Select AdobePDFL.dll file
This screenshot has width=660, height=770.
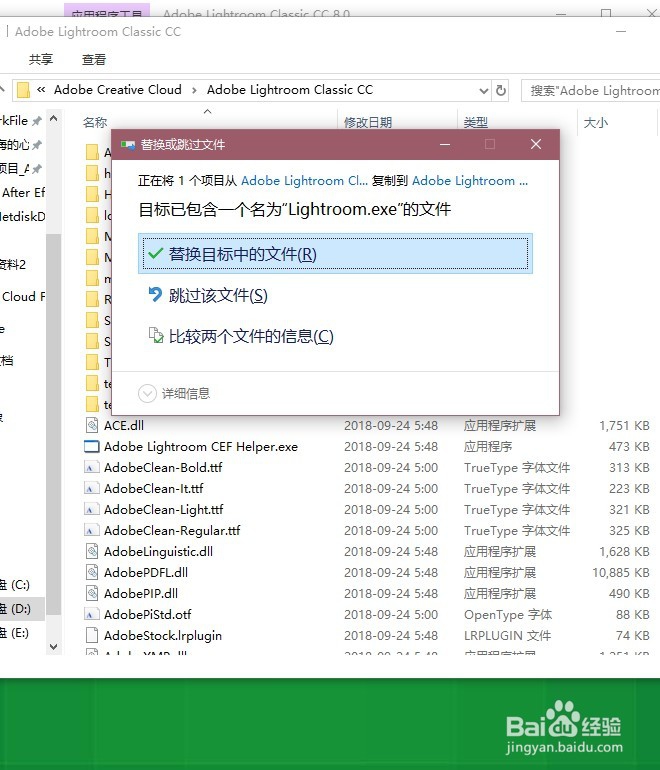coord(146,573)
